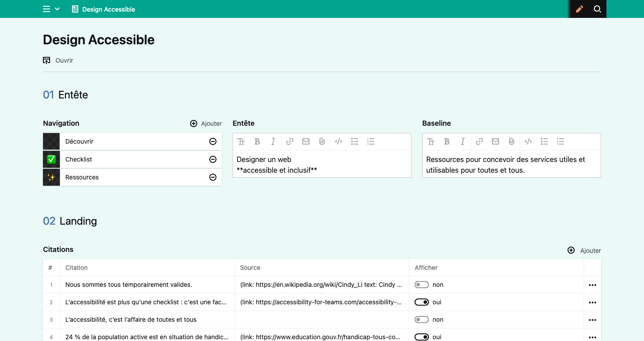Click the Ouvrir link below the page title
Viewport: 644px width, 341px height.
(x=64, y=60)
